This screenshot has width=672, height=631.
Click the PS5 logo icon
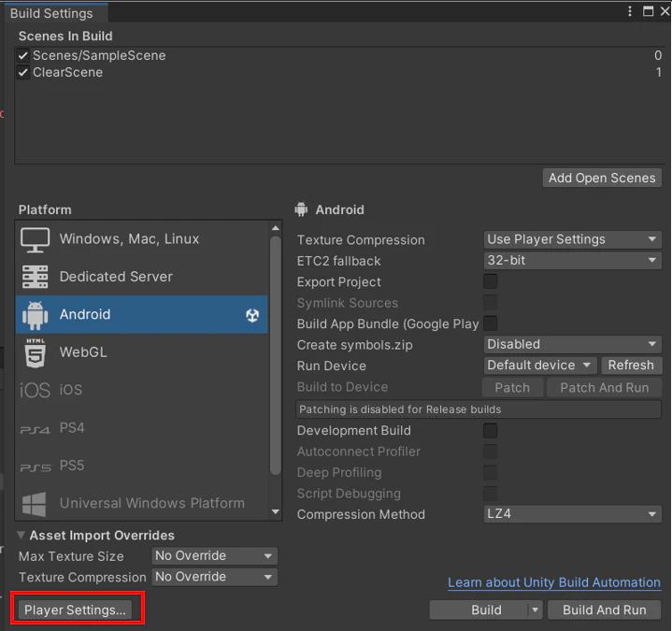pos(36,467)
